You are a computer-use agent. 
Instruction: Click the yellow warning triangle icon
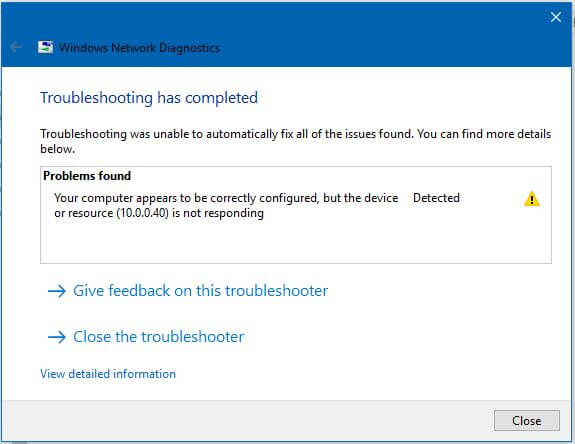coord(531,199)
